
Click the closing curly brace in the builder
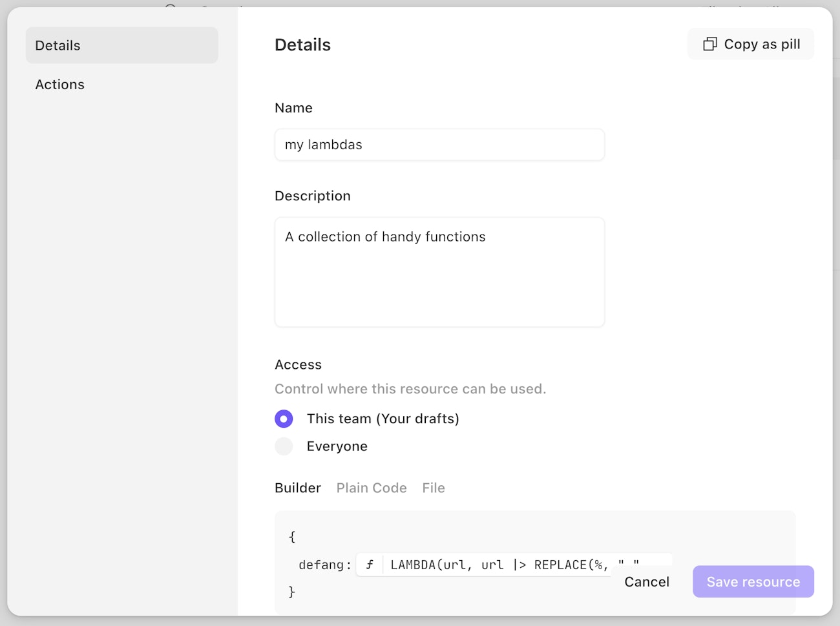[292, 592]
